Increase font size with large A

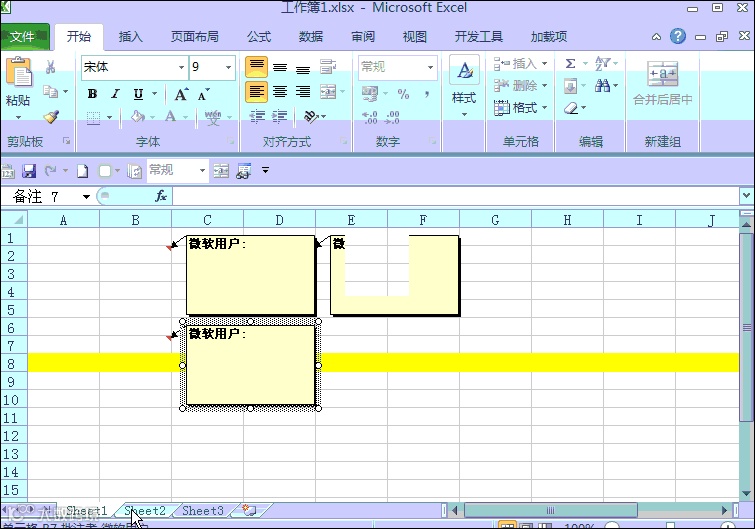point(181,94)
